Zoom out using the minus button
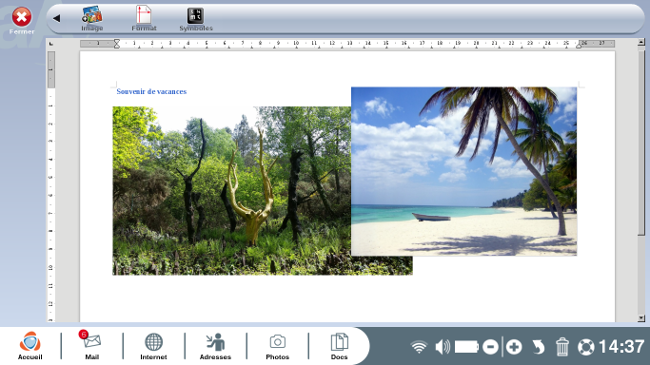The image size is (650, 365). tap(490, 347)
